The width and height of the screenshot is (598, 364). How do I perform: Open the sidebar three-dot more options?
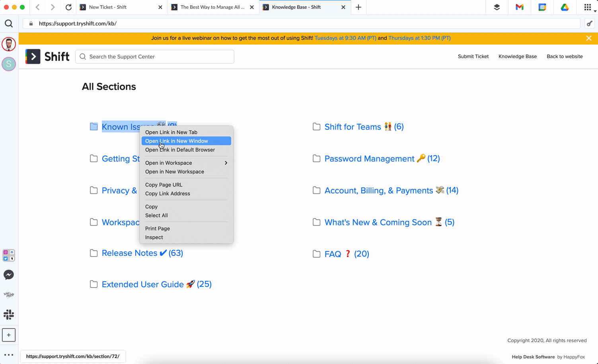coord(9,355)
